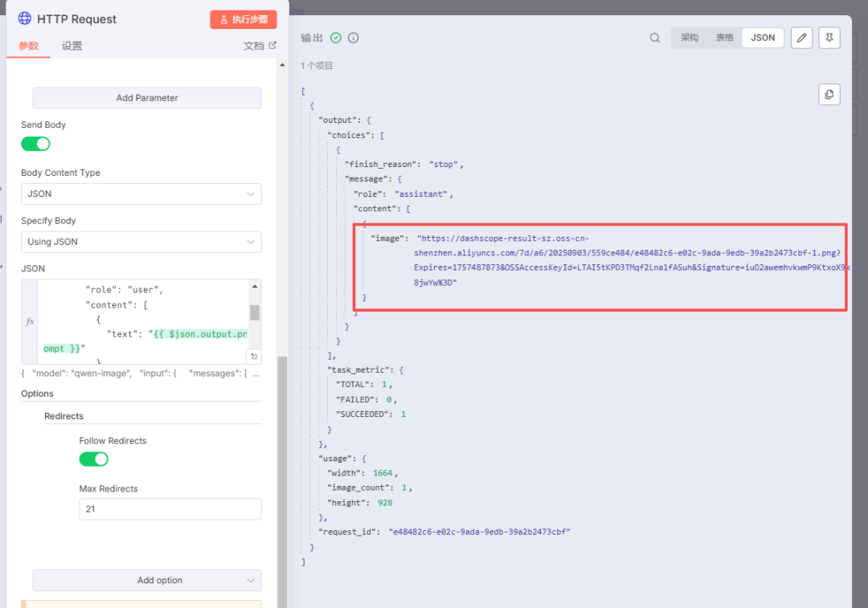Click the Add Parameter button
The height and width of the screenshot is (608, 868).
(x=147, y=98)
